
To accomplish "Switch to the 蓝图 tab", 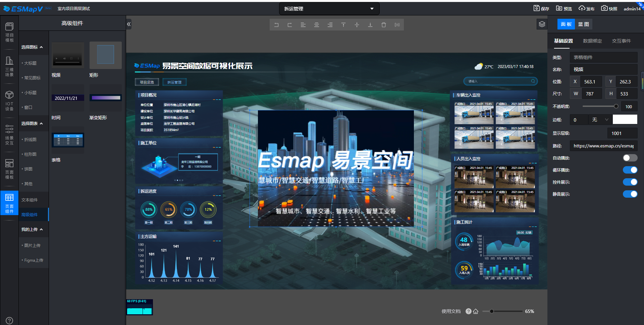I will 584,24.
